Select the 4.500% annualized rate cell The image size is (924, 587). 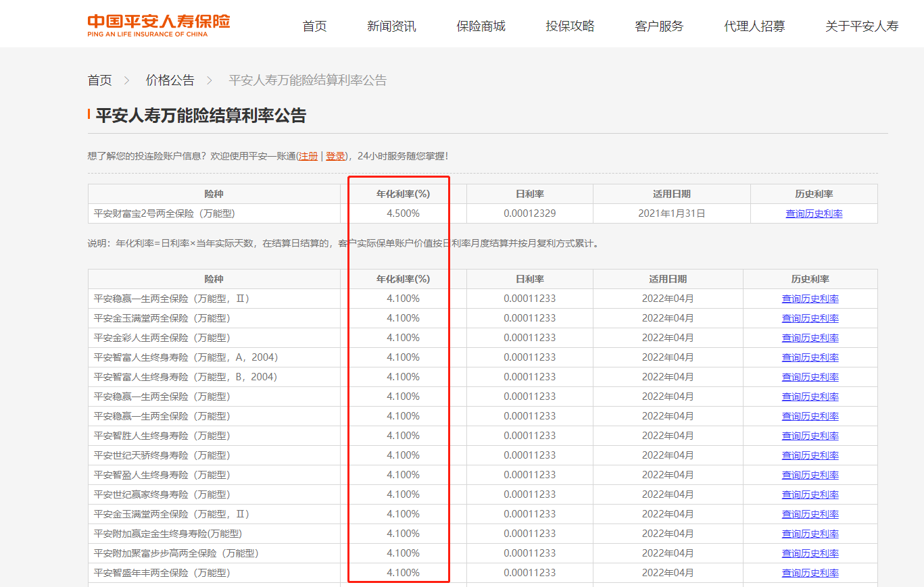tap(403, 213)
